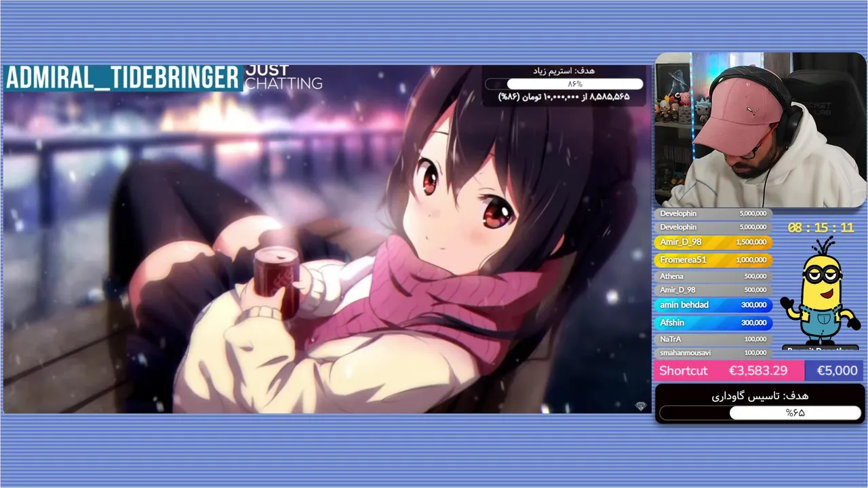Image resolution: width=868 pixels, height=488 pixels.
Task: Click the goal title 'هدف: تاسیس گاوداری'
Action: point(760,396)
